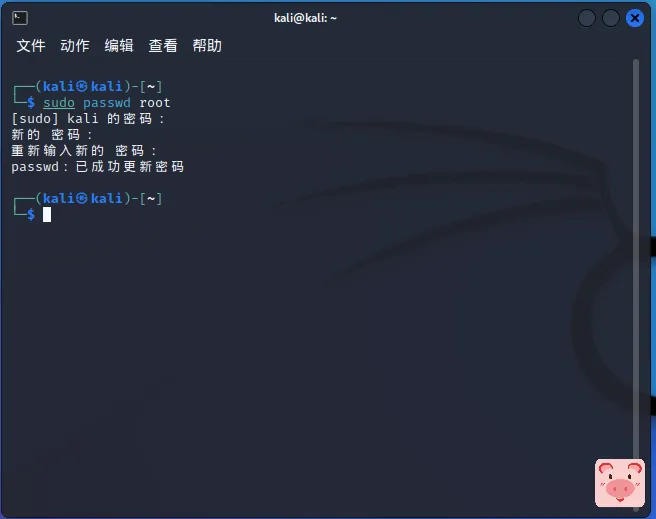The image size is (656, 519).
Task: Click the terminal cursor at the prompt
Action: [47, 215]
